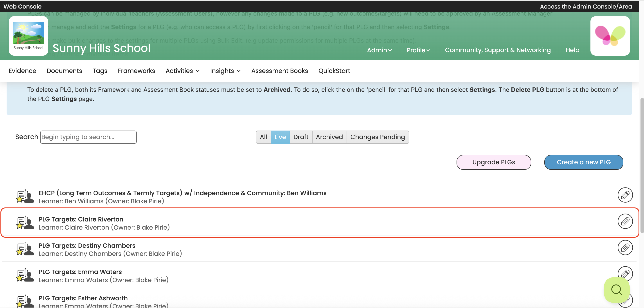Expand the Admin dropdown menu

(379, 50)
